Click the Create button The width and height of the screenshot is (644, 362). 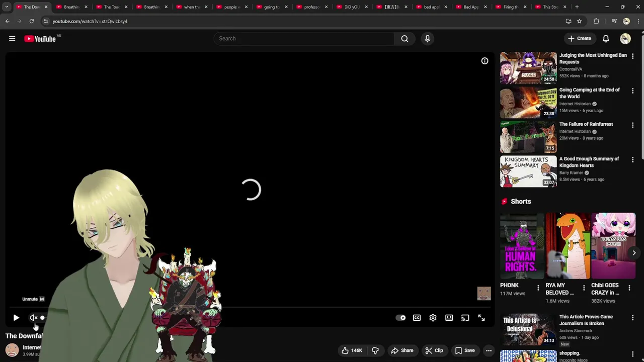point(580,39)
